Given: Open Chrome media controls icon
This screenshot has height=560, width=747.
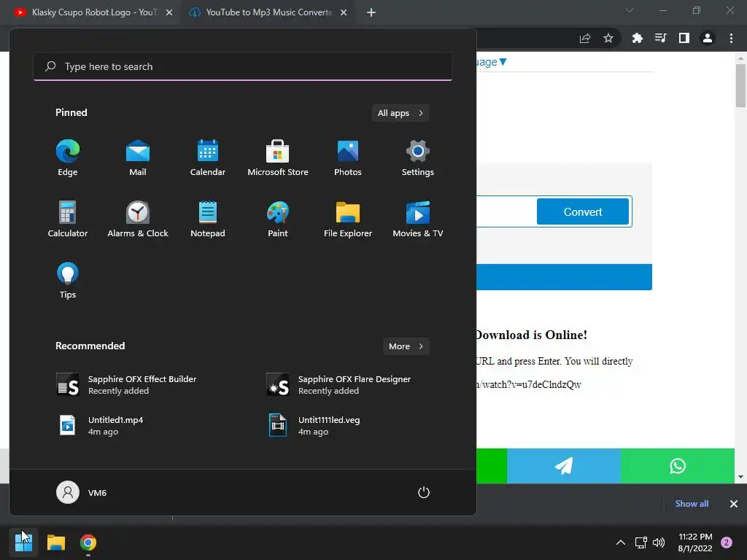Looking at the screenshot, I should [x=661, y=38].
